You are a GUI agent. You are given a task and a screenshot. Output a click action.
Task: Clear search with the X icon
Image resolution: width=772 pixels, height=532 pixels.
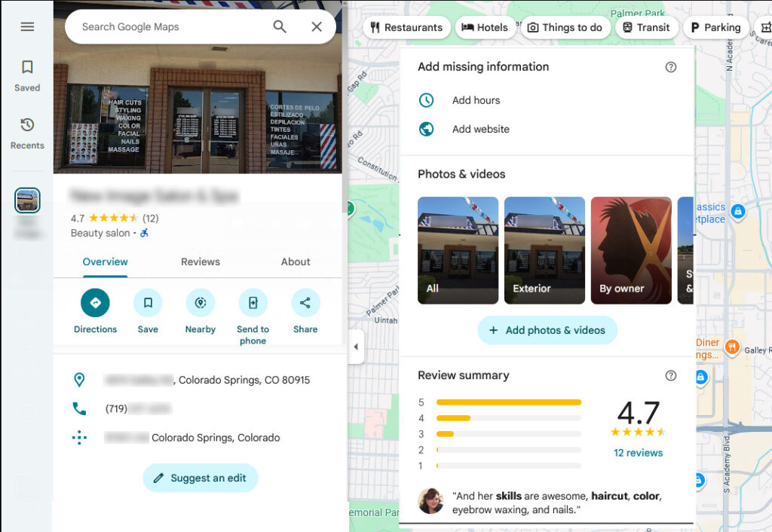pos(317,27)
